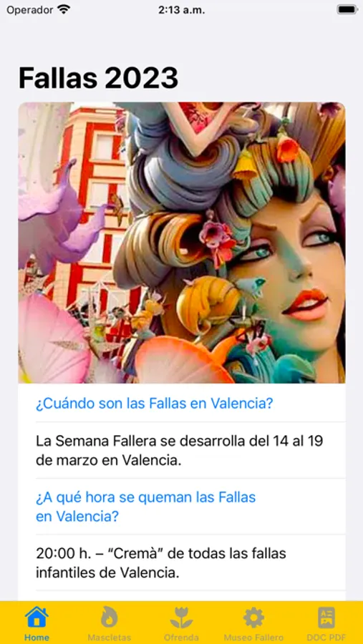The width and height of the screenshot is (363, 644).
Task: Click the DOC PDF document icon
Action: point(326,617)
